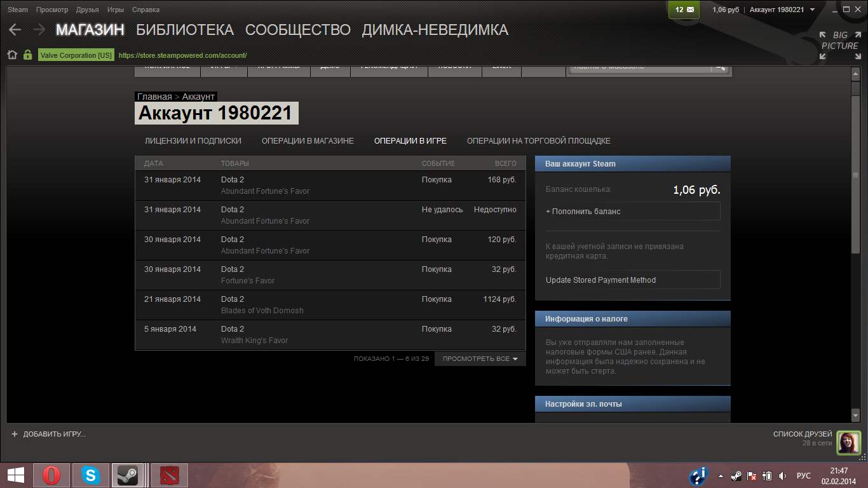Screen dimensions: 868x488
Task: Click the Steam system tray icon
Action: 736,476
